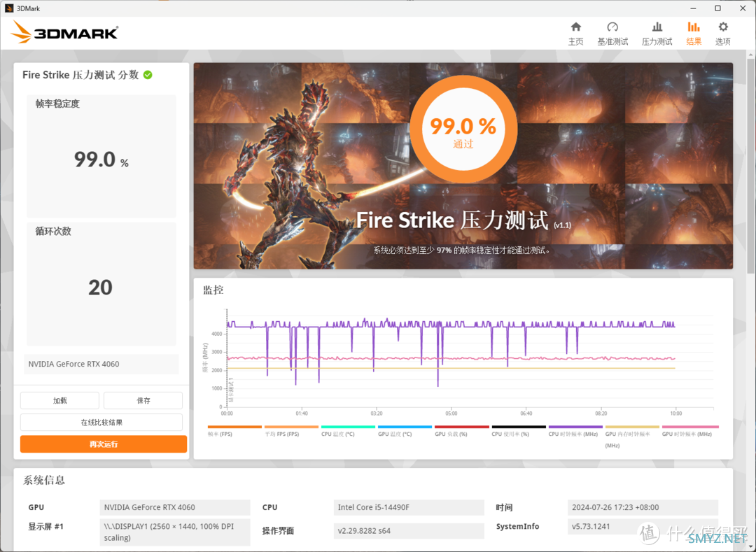The width and height of the screenshot is (756, 552).
Task: Select the NVIDIA GeForce RTX 4060 field under 循环次数
Action: [101, 364]
